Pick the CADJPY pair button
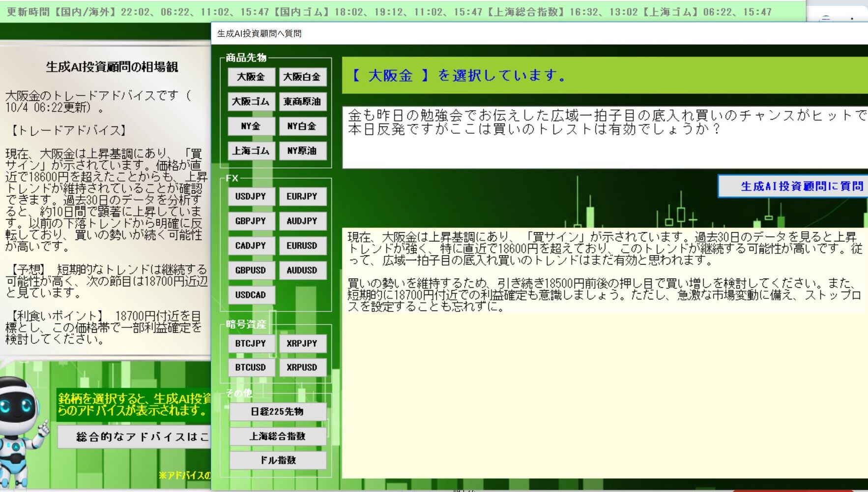Screen dimensions: 868x492 (251, 246)
